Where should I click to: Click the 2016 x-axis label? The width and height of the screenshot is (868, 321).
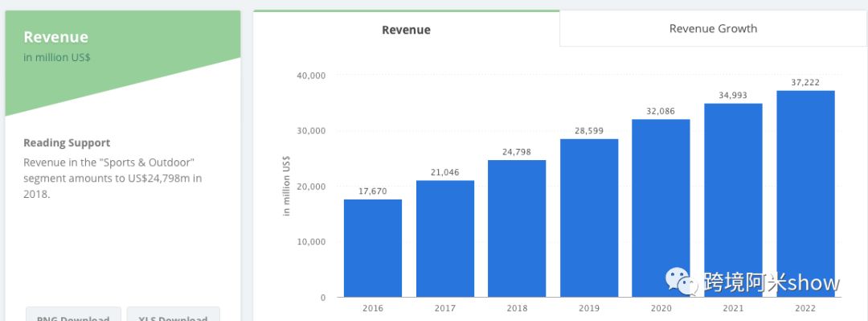coord(373,308)
